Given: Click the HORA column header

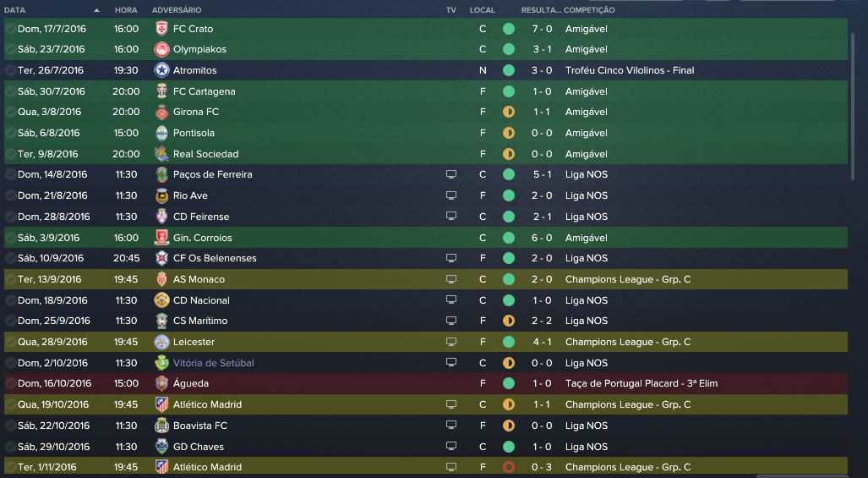Looking at the screenshot, I should point(126,10).
